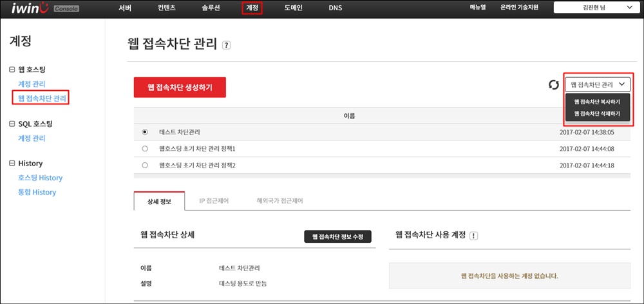This screenshot has height=304, width=644.
Task: Open the DNS top menu
Action: pyautogui.click(x=335, y=8)
